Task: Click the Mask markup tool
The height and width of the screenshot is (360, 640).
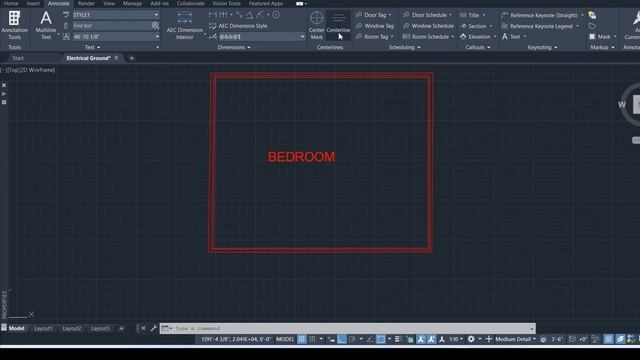Action: tap(600, 37)
